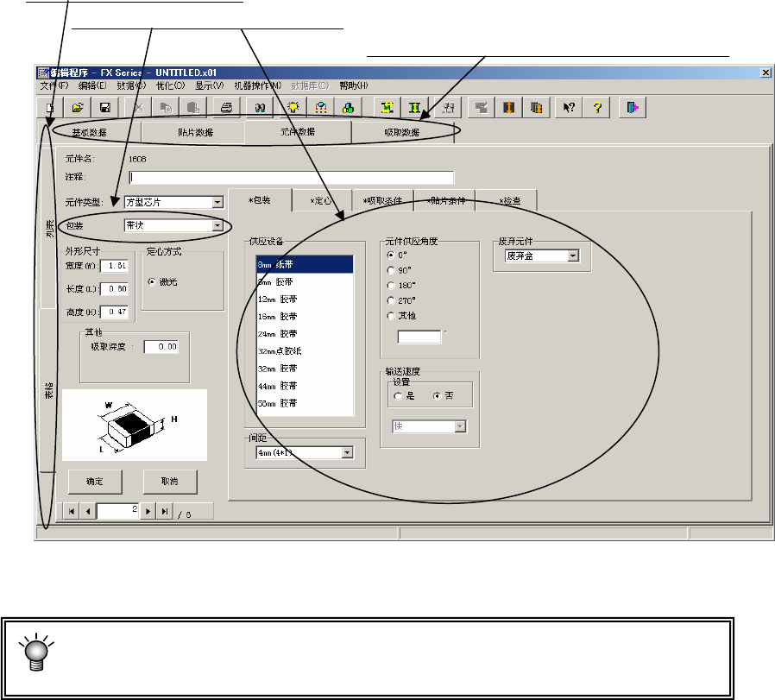Screen dimensions: 775x700
Task: Click the New file toolbar icon
Action: click(50, 107)
